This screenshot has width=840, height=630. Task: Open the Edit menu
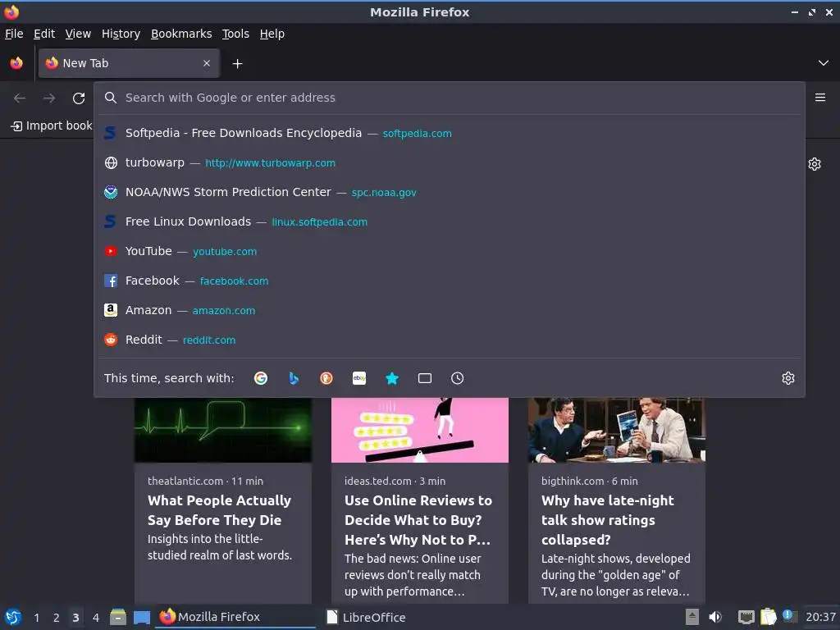(44, 34)
